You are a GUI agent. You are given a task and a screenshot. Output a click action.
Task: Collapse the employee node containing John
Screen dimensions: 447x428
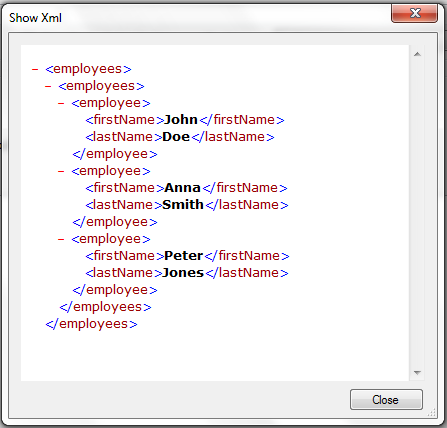[61, 103]
